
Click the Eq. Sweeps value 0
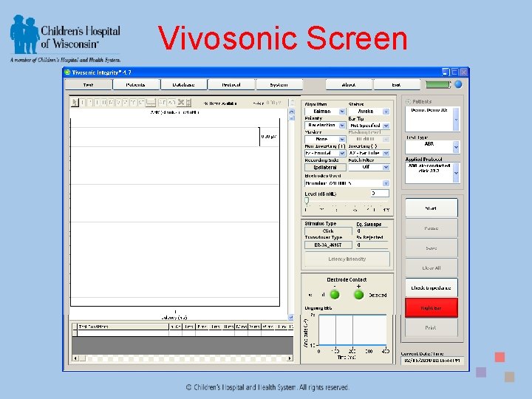point(372,231)
